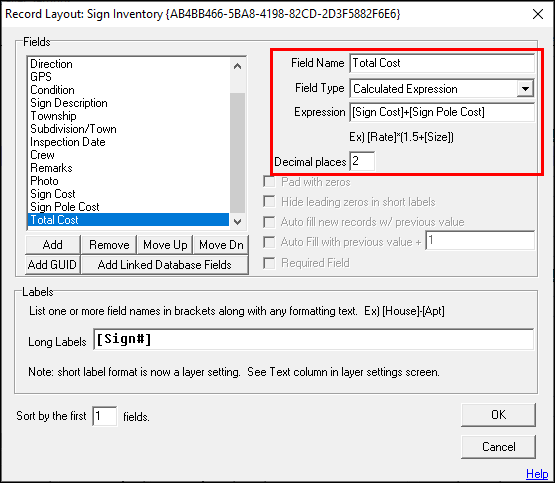Enable Auto Fill with previous value +
This screenshot has height=483, width=555.
269,242
